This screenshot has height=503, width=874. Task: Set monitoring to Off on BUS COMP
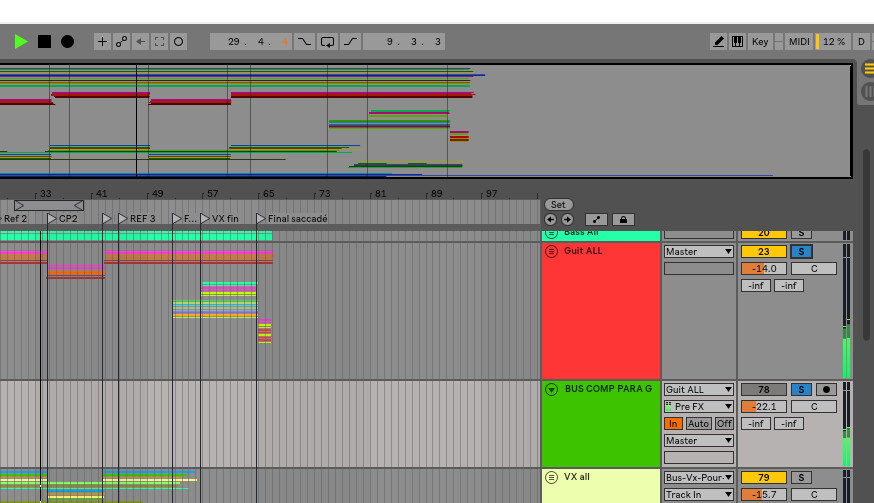click(x=724, y=423)
